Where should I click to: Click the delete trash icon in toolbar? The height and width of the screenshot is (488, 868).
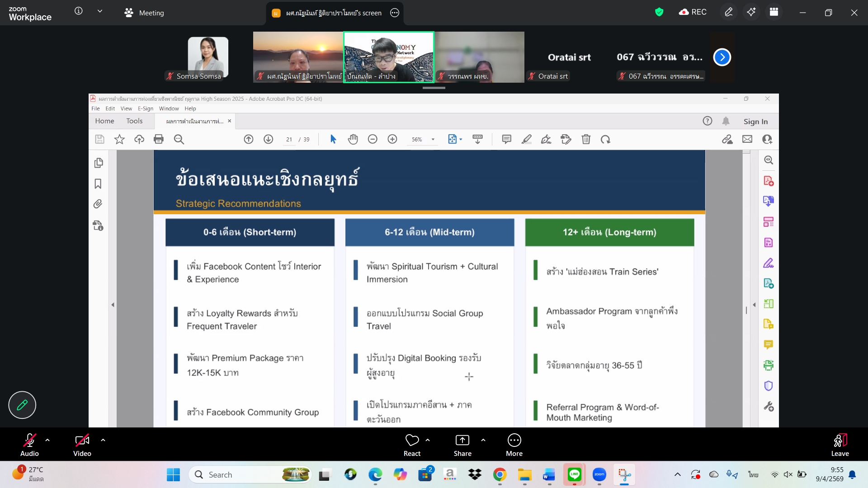coord(586,139)
